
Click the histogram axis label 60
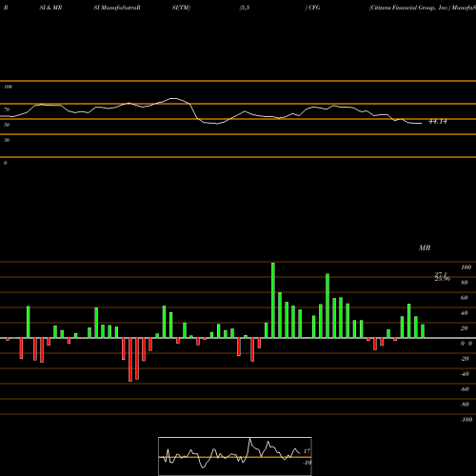pyautogui.click(x=464, y=298)
